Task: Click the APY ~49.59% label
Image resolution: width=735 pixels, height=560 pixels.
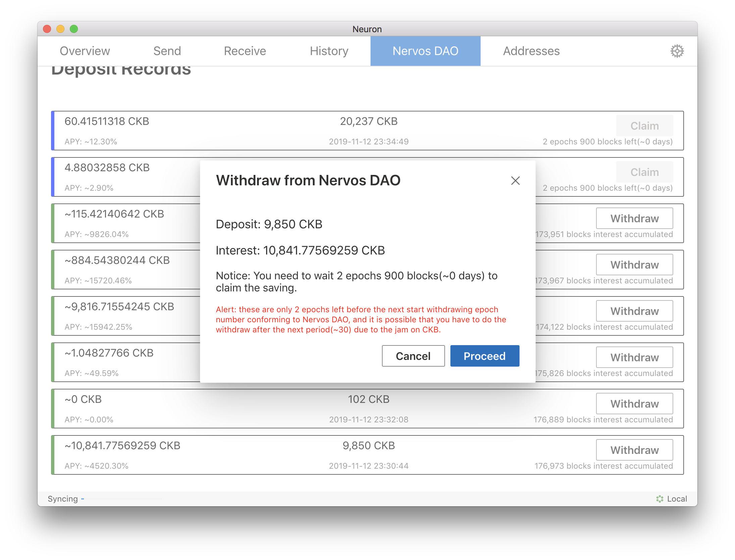Action: pos(92,373)
